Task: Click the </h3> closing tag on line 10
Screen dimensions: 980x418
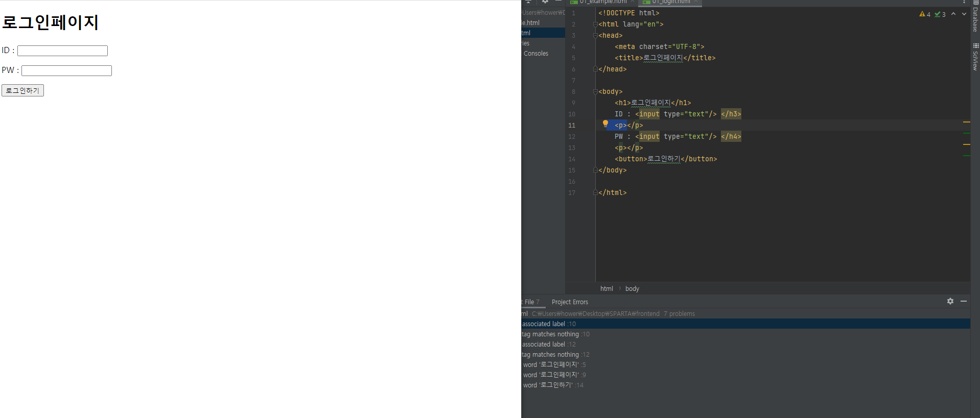Action: (731, 114)
